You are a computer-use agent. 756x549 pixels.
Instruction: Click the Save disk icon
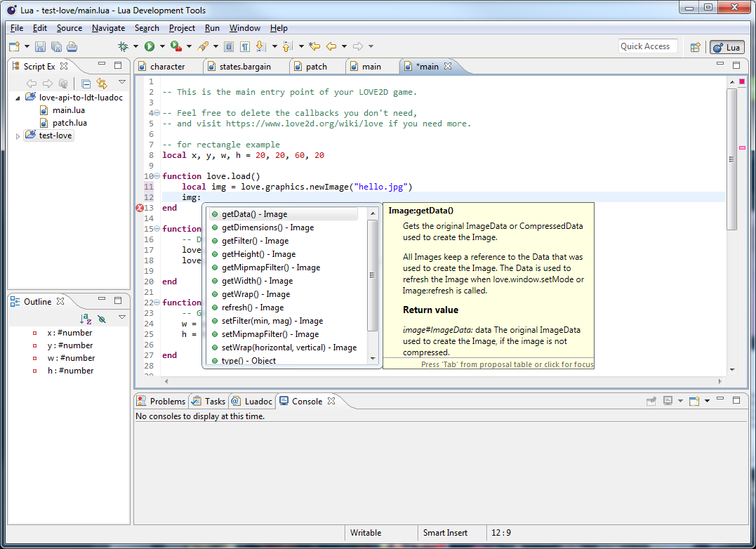tap(40, 46)
